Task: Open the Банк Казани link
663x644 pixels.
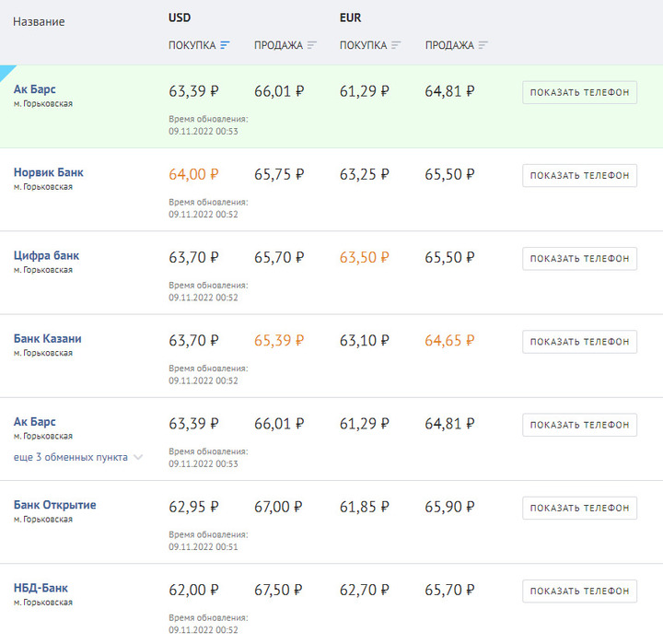Action: (x=47, y=339)
